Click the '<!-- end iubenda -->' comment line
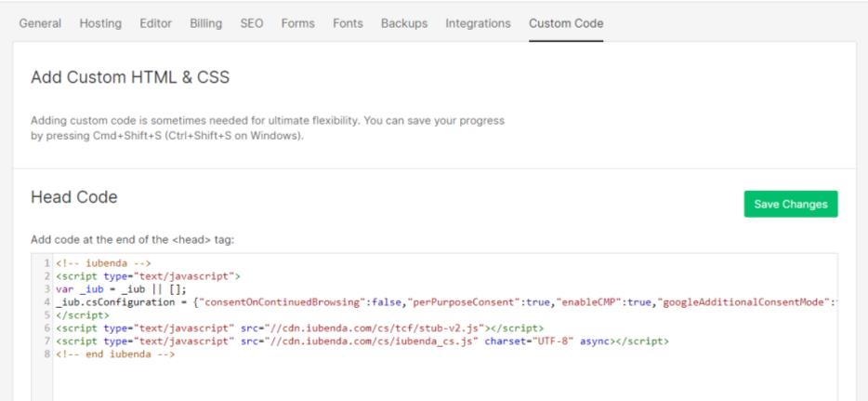Image resolution: width=868 pixels, height=401 pixels. coord(115,354)
